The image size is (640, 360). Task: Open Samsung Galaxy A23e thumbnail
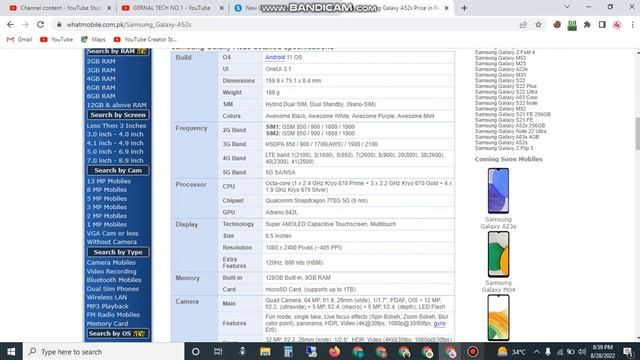498,191
